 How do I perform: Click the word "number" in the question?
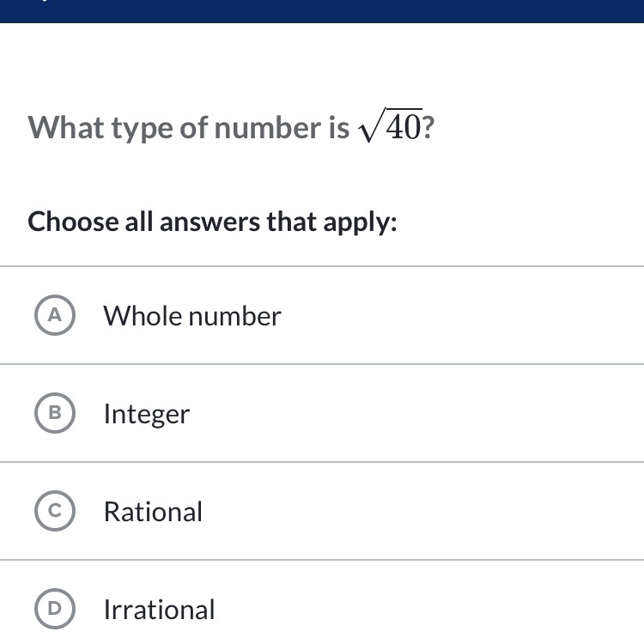[x=267, y=127]
